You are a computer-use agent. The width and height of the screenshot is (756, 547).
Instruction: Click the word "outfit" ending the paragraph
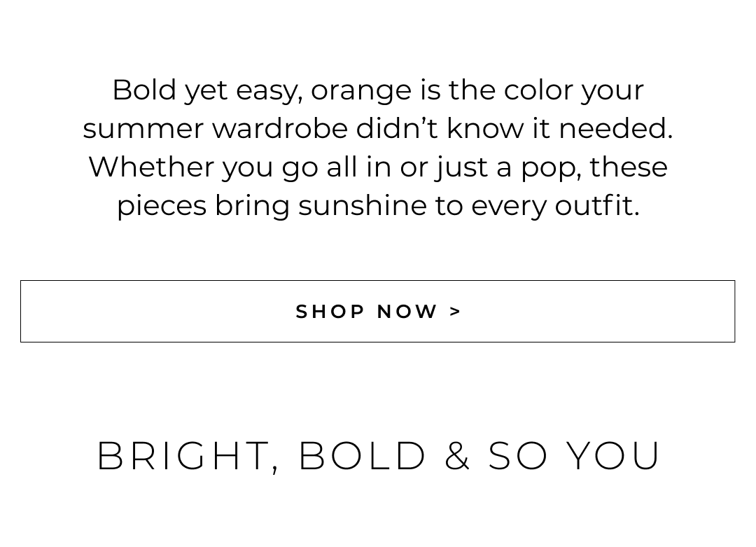594,206
